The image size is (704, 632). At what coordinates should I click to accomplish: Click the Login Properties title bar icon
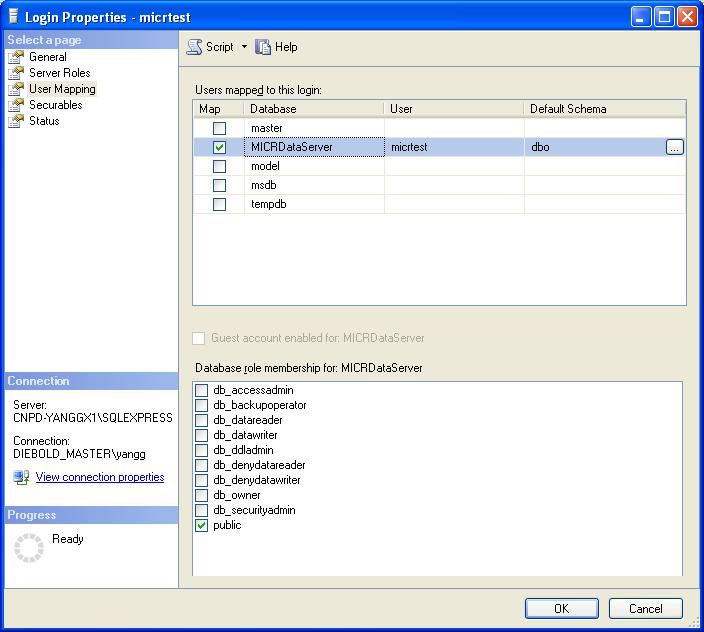tap(13, 17)
